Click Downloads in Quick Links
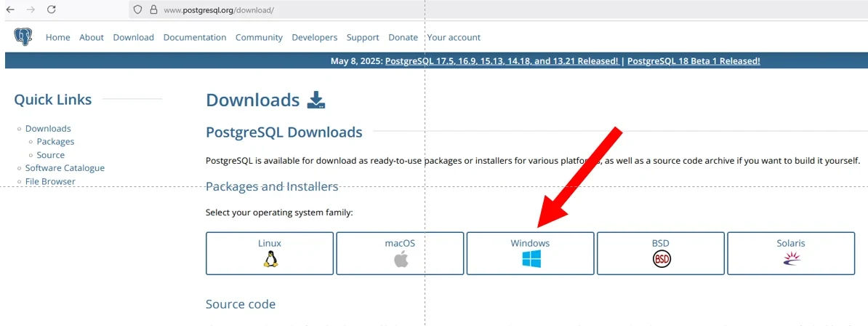Screen dimensions: 868x326 coord(48,129)
